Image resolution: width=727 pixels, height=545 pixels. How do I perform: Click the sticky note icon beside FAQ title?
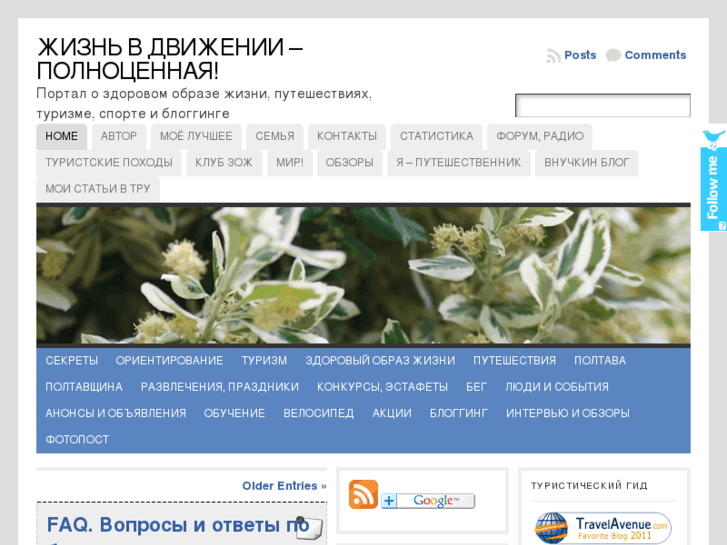tap(309, 528)
